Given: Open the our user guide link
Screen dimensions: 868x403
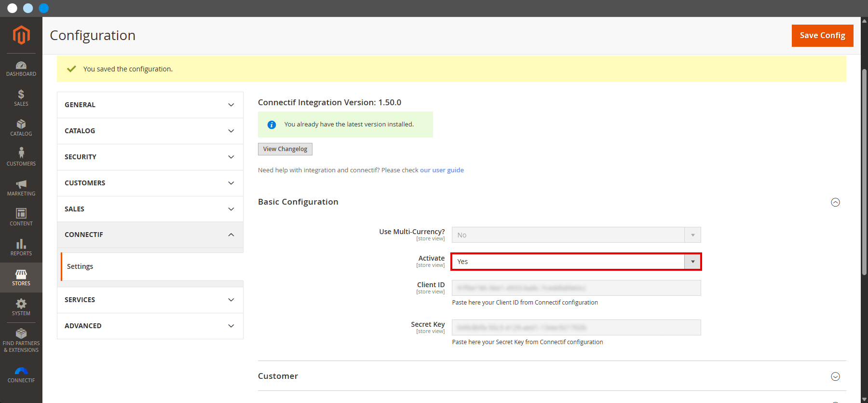Looking at the screenshot, I should coord(442,170).
